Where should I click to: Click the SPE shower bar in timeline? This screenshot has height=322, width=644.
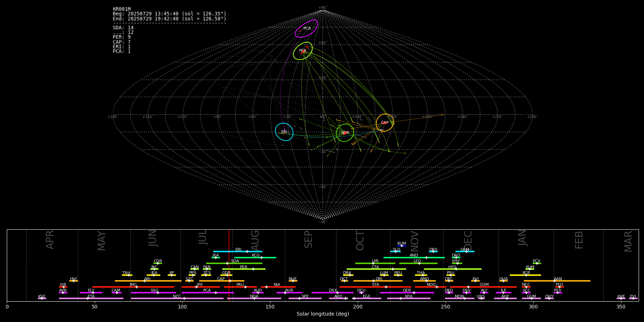pyautogui.click(x=305, y=298)
